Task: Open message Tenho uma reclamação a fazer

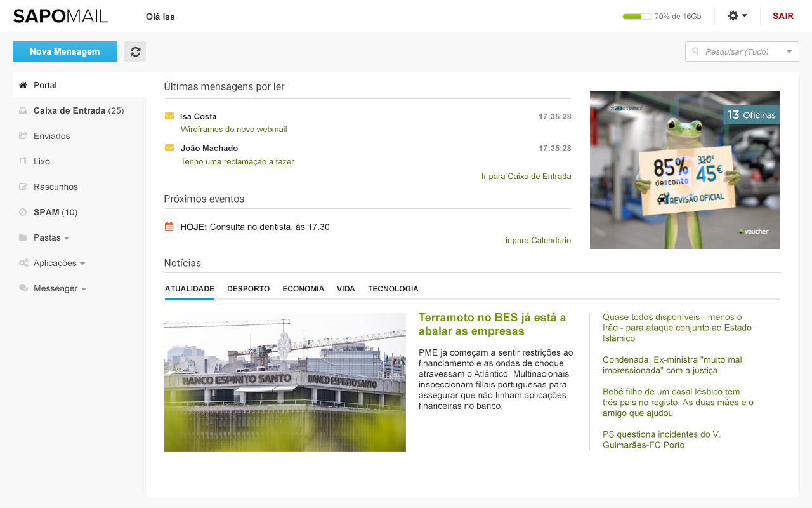Action: coord(237,161)
